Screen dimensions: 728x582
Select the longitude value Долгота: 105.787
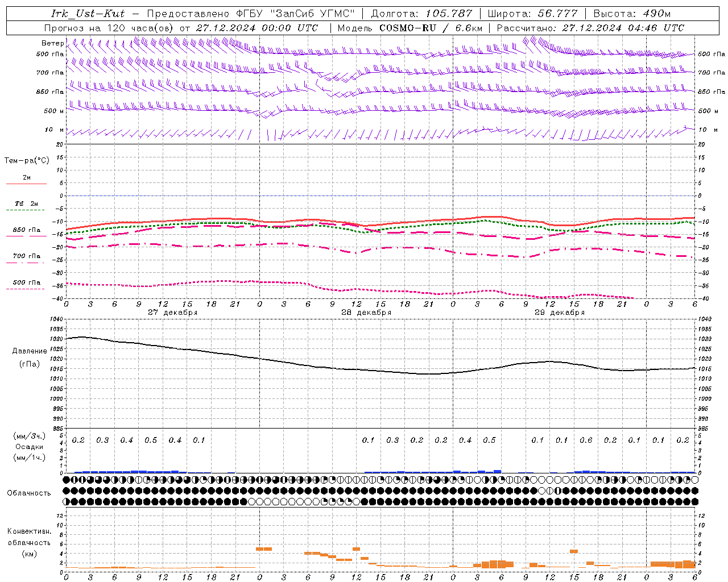(x=421, y=14)
